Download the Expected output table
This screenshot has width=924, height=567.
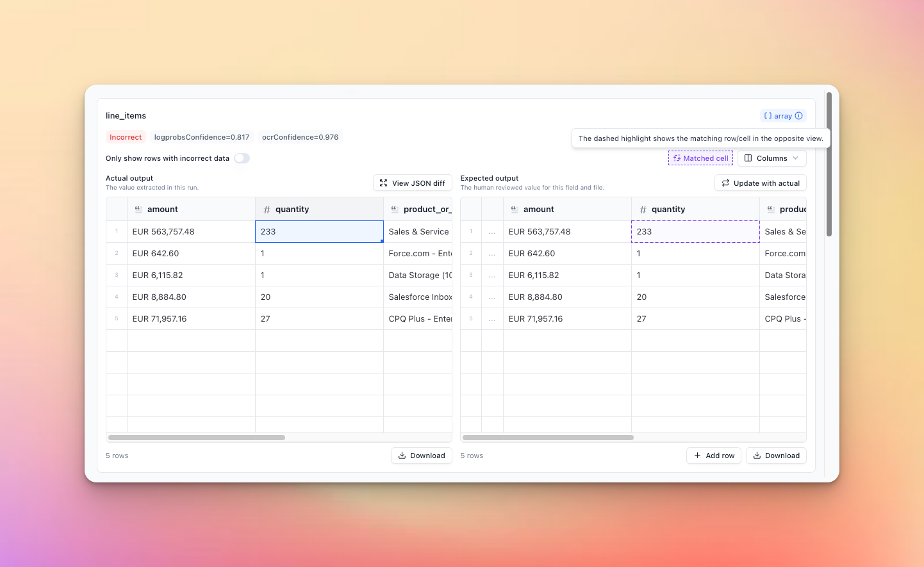775,456
